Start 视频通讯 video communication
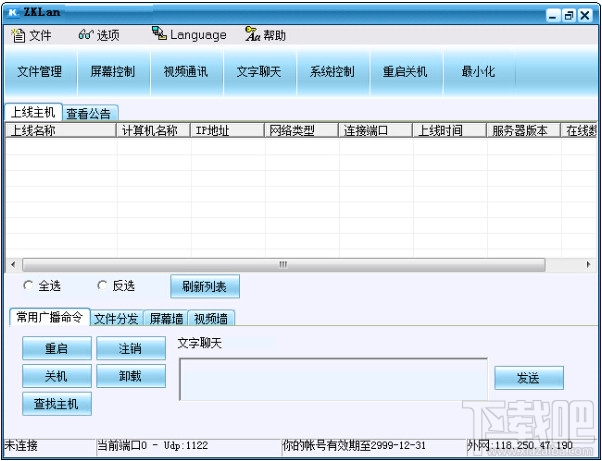Viewport: 602px width, 461px height. [186, 72]
